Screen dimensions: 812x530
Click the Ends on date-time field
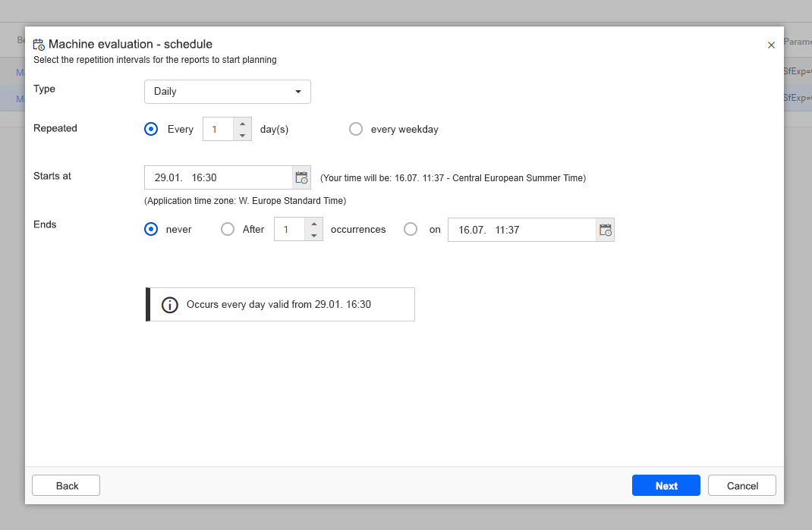pos(521,230)
